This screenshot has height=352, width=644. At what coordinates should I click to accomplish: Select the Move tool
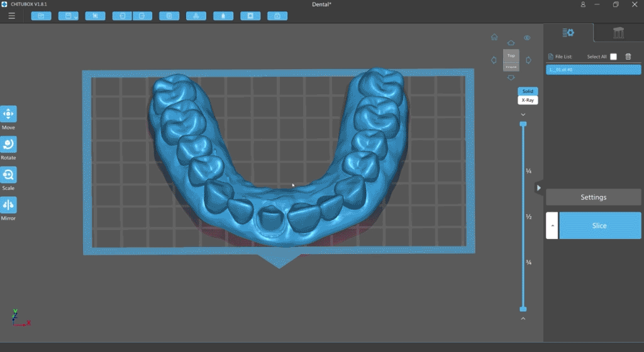click(x=8, y=114)
